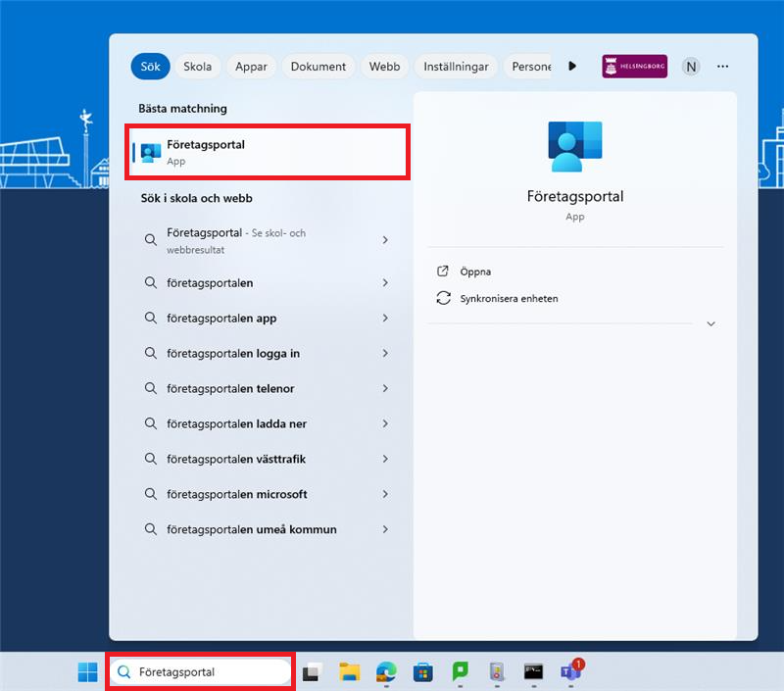Click Öppna to launch Företagsportal
784x691 pixels.
475,271
